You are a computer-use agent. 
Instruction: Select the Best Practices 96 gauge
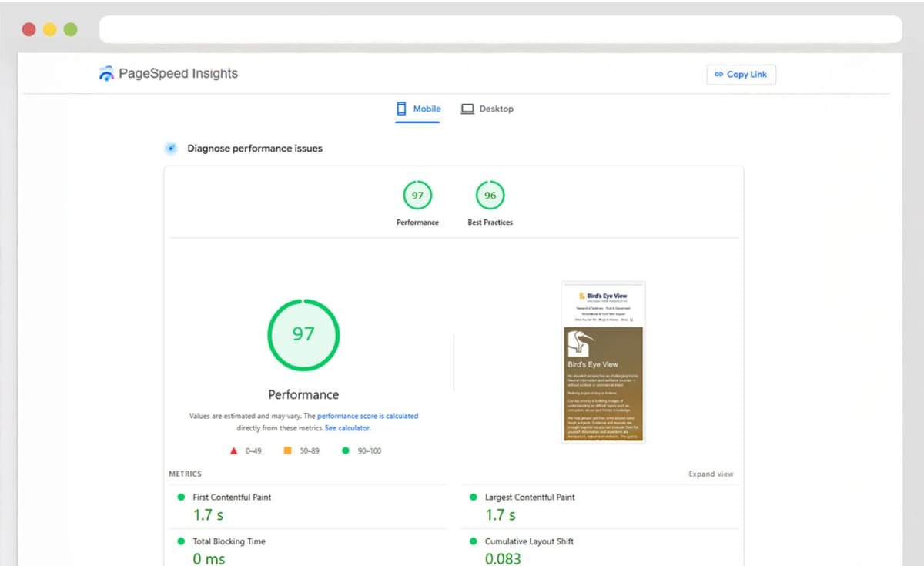pyautogui.click(x=490, y=196)
